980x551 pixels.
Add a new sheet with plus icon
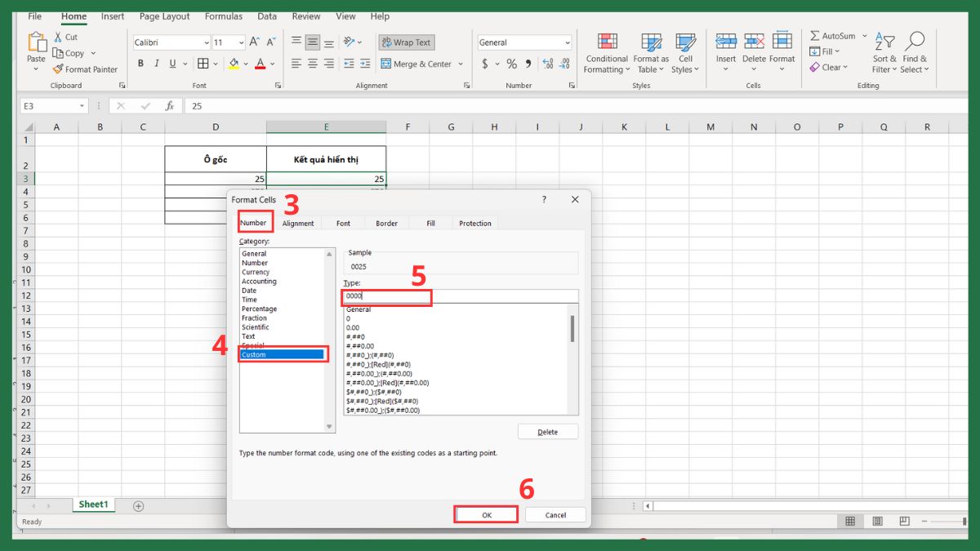pos(138,506)
